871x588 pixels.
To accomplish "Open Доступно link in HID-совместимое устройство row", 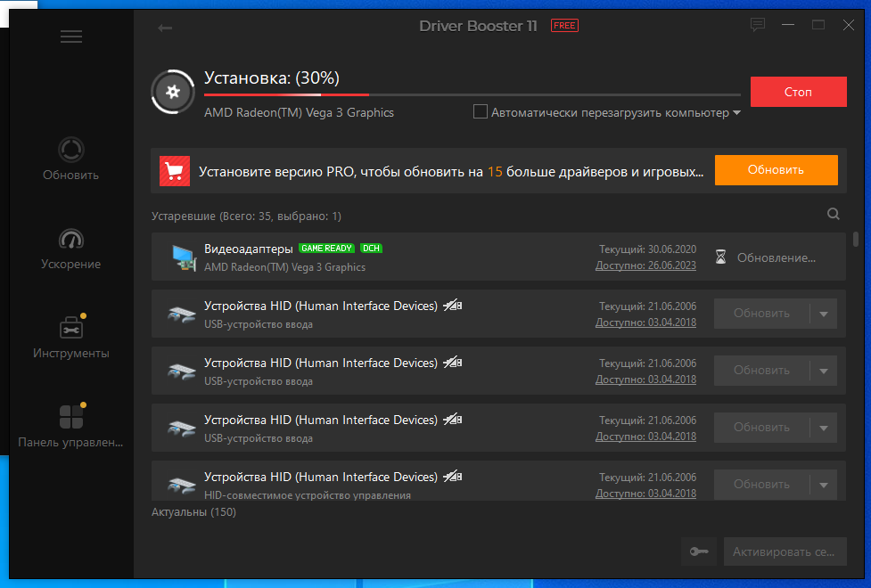I will pos(645,493).
